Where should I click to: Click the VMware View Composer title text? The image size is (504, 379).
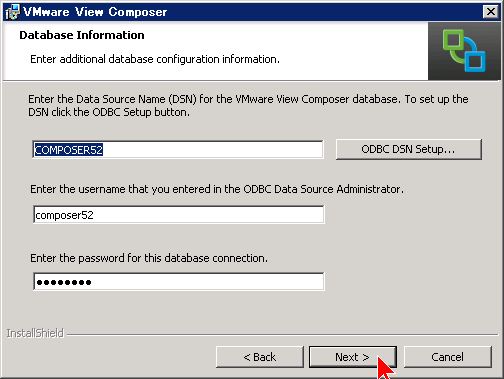tap(95, 12)
